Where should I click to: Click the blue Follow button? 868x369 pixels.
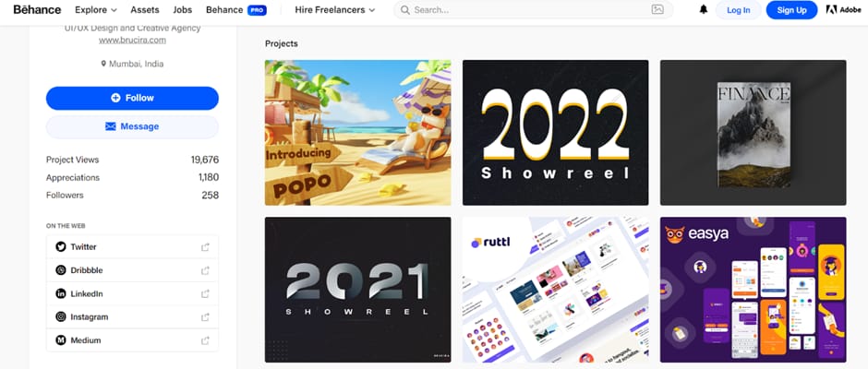pos(132,98)
